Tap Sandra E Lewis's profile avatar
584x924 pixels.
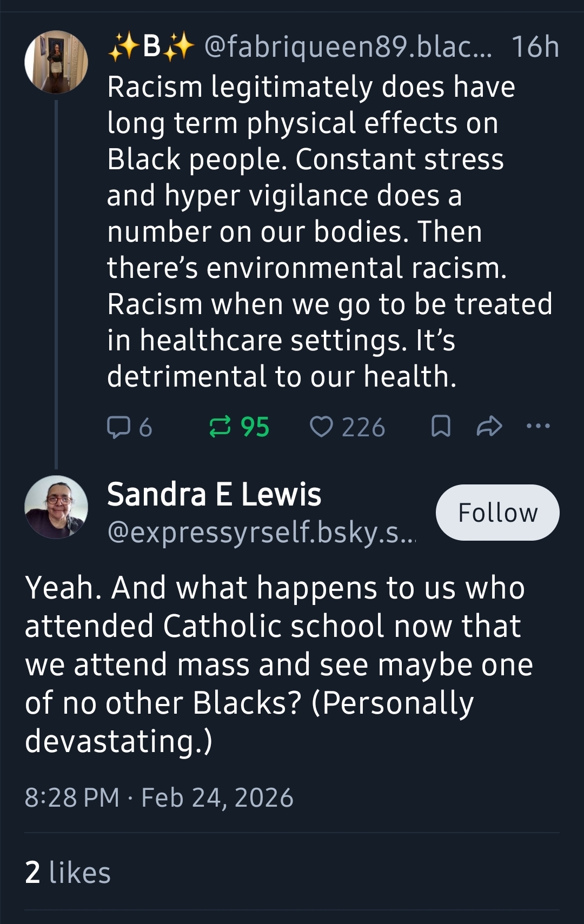coord(56,507)
